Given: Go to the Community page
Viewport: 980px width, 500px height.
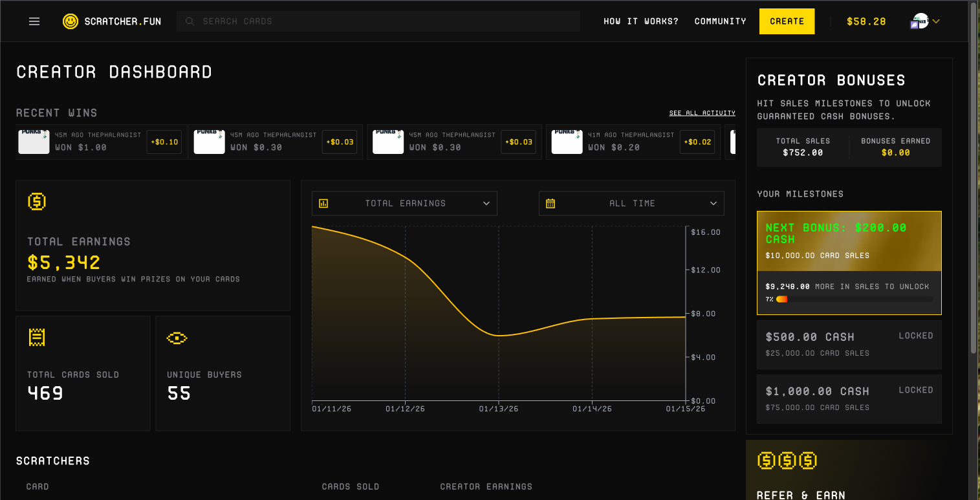Looking at the screenshot, I should pos(720,21).
